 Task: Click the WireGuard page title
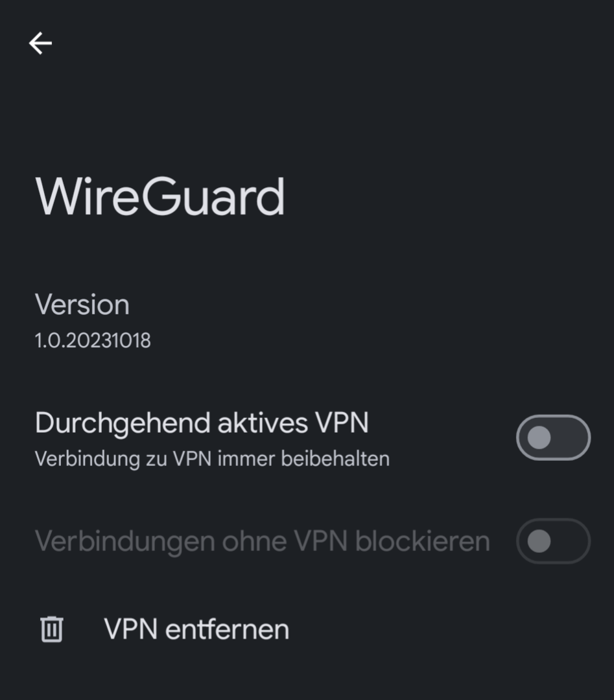click(160, 196)
